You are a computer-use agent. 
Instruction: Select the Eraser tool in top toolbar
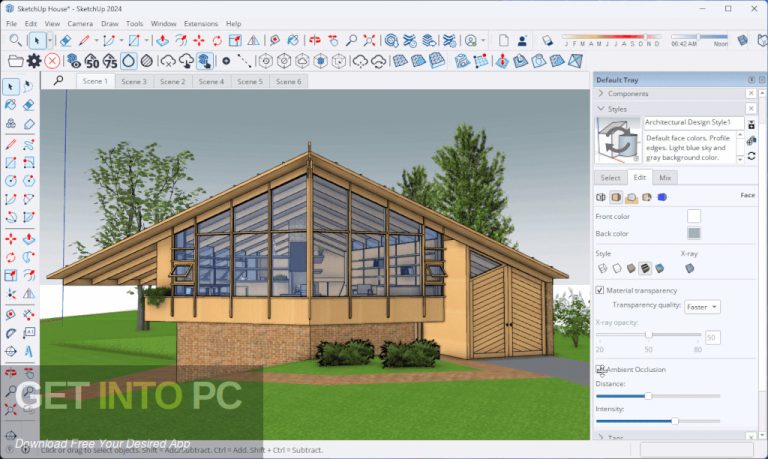(66, 41)
